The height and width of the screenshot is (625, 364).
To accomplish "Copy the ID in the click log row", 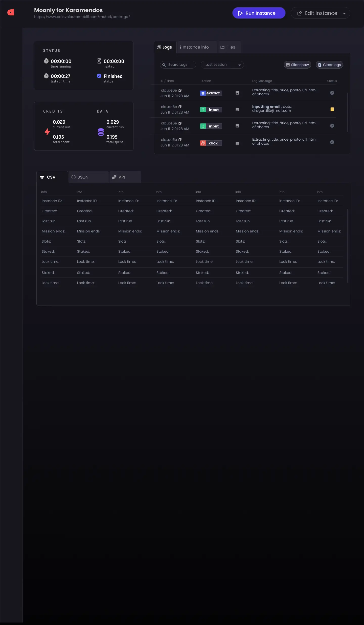I will (180, 140).
